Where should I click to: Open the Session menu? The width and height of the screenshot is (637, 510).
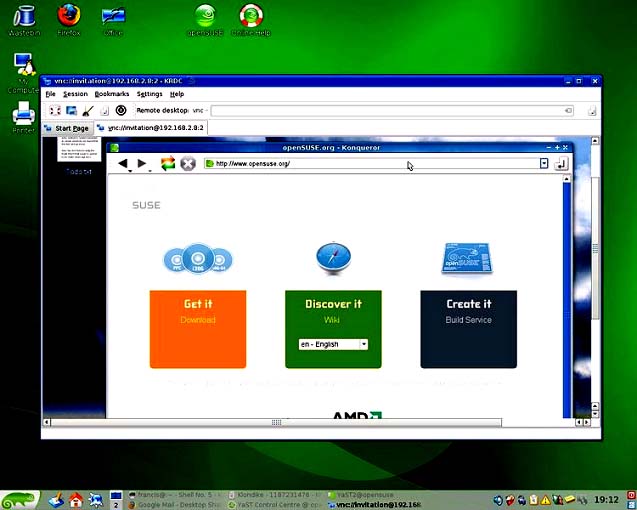[x=75, y=94]
